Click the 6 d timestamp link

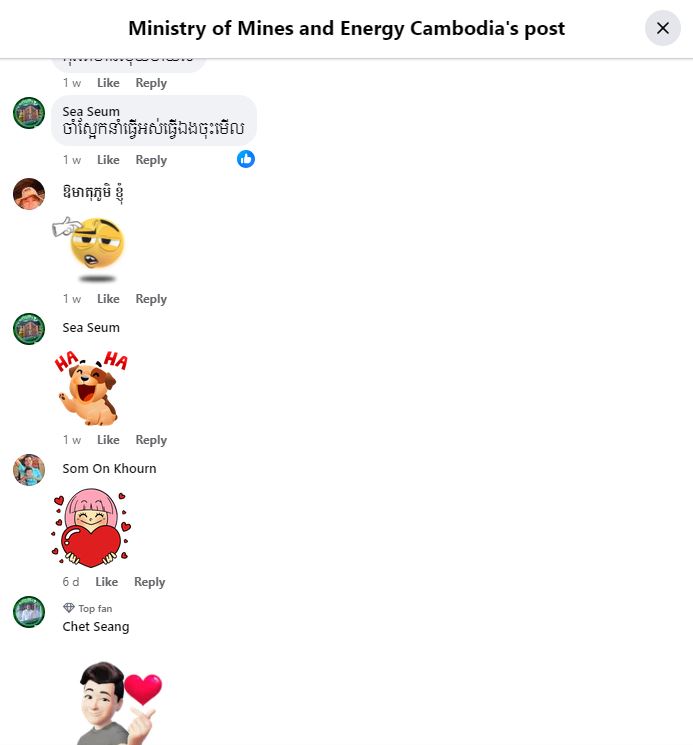[71, 582]
